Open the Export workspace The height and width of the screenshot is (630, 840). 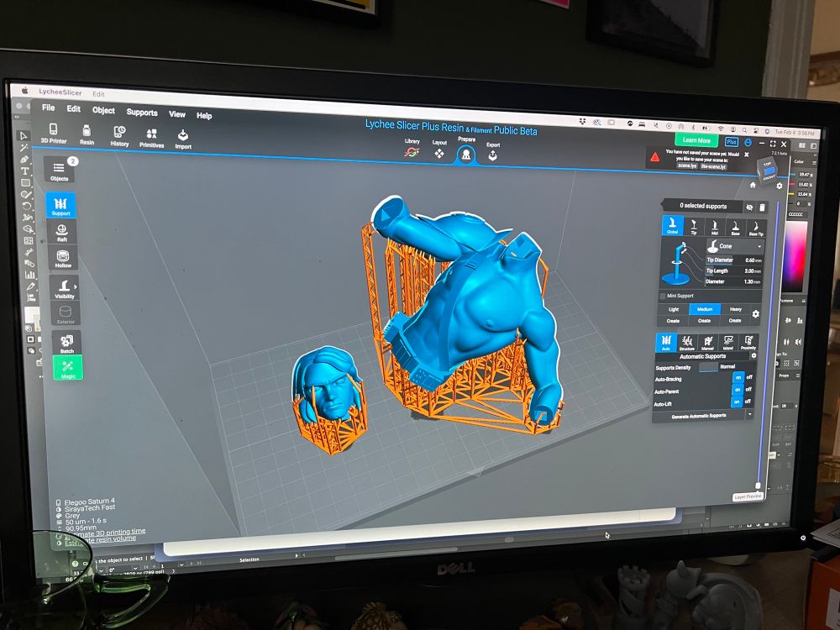(x=493, y=152)
